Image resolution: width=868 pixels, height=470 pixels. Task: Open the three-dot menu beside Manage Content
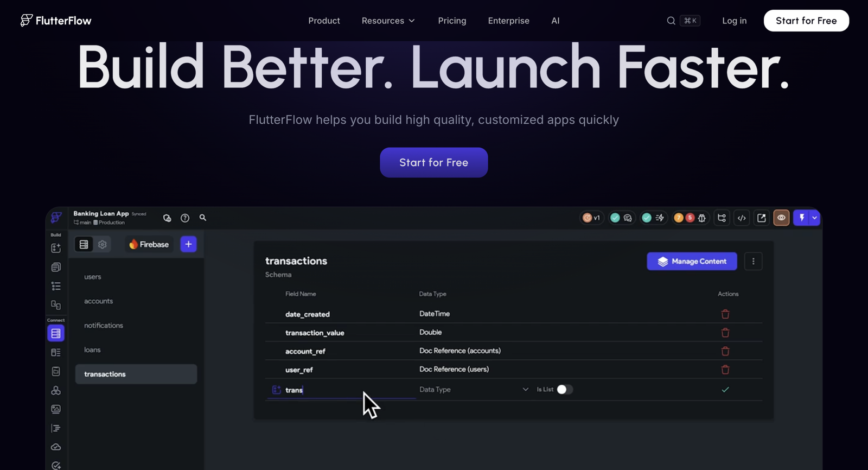753,261
